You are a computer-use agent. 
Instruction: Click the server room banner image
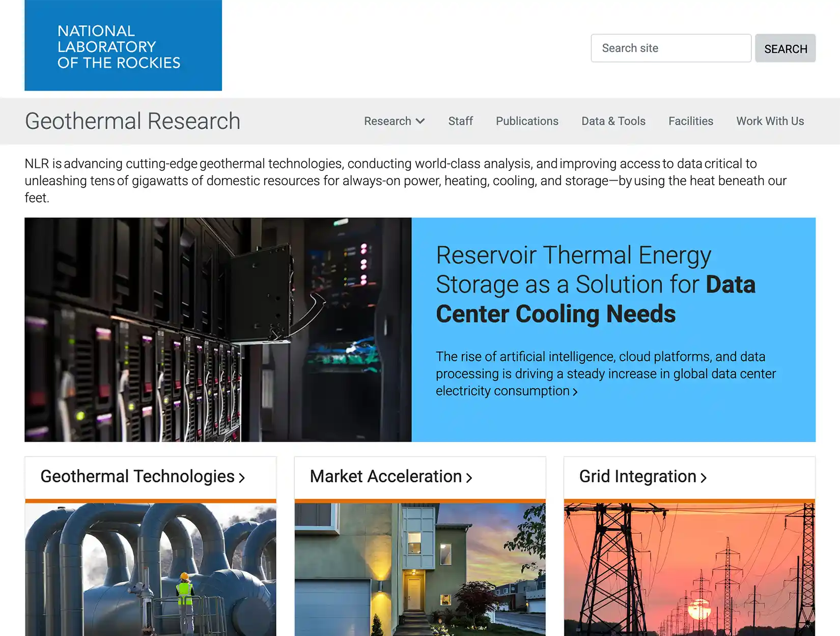(x=218, y=329)
